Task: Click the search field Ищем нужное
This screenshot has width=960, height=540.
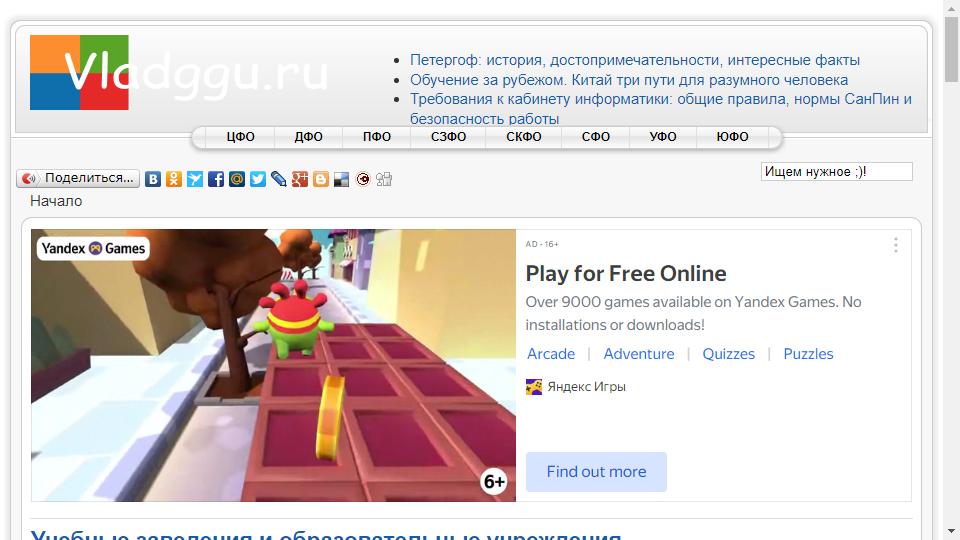Action: point(836,172)
